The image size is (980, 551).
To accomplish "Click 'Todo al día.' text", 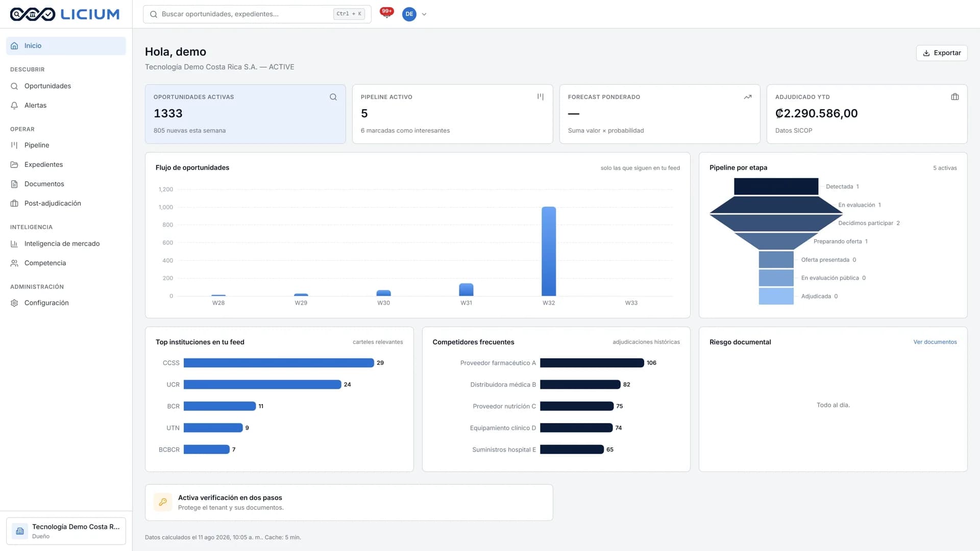I will tap(833, 405).
